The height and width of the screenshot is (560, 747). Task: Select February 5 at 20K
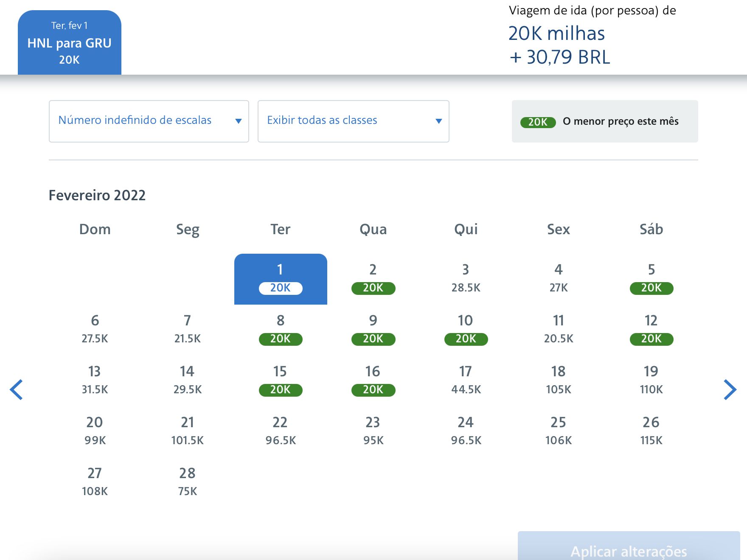[652, 279]
